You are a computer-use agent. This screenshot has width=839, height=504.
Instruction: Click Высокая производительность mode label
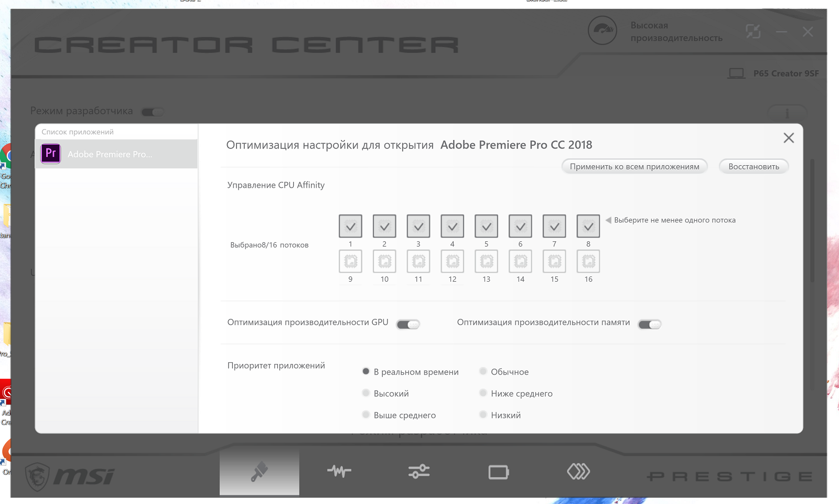tap(676, 31)
